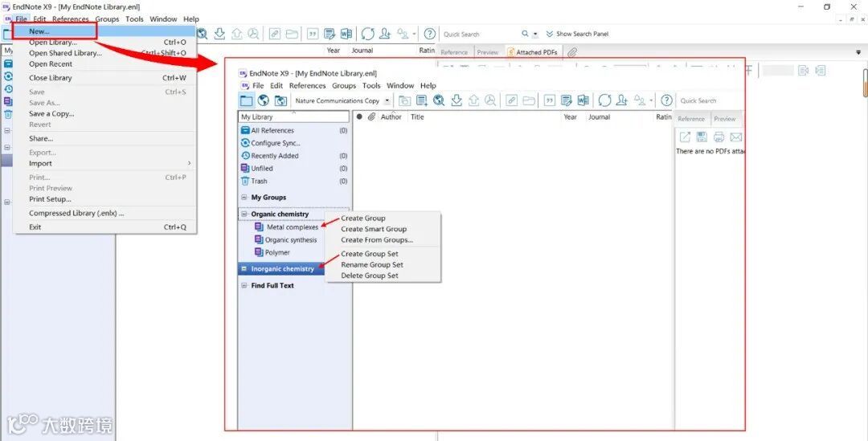The image size is (868, 441).
Task: Choose Create Smart Group
Action: pos(374,229)
